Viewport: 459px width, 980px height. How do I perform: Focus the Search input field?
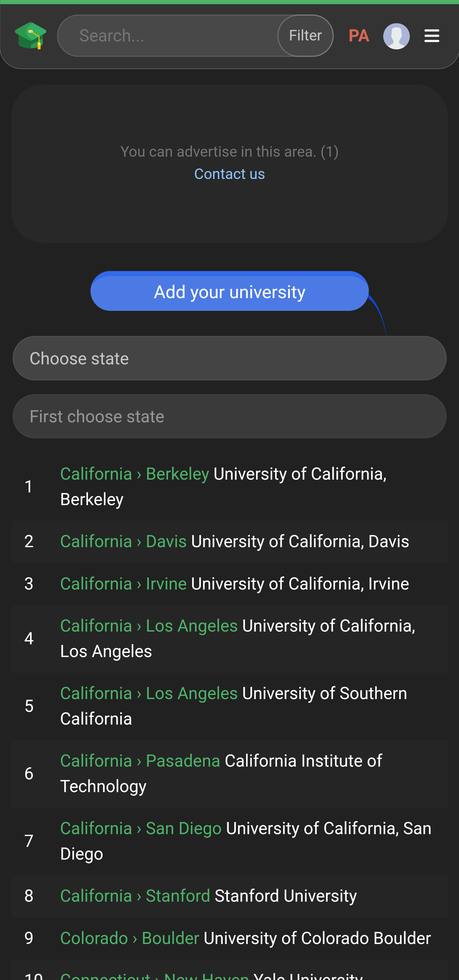click(x=167, y=36)
